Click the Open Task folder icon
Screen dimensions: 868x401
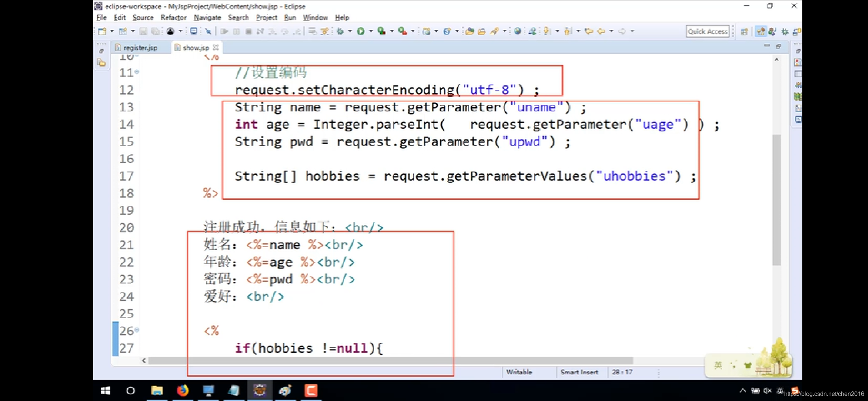tap(481, 32)
